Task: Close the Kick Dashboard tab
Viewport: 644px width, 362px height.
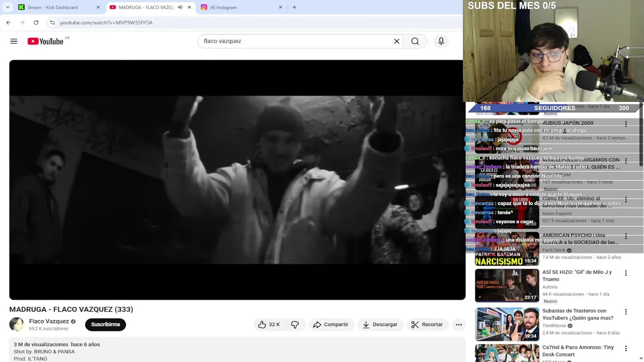Action: tap(98, 7)
